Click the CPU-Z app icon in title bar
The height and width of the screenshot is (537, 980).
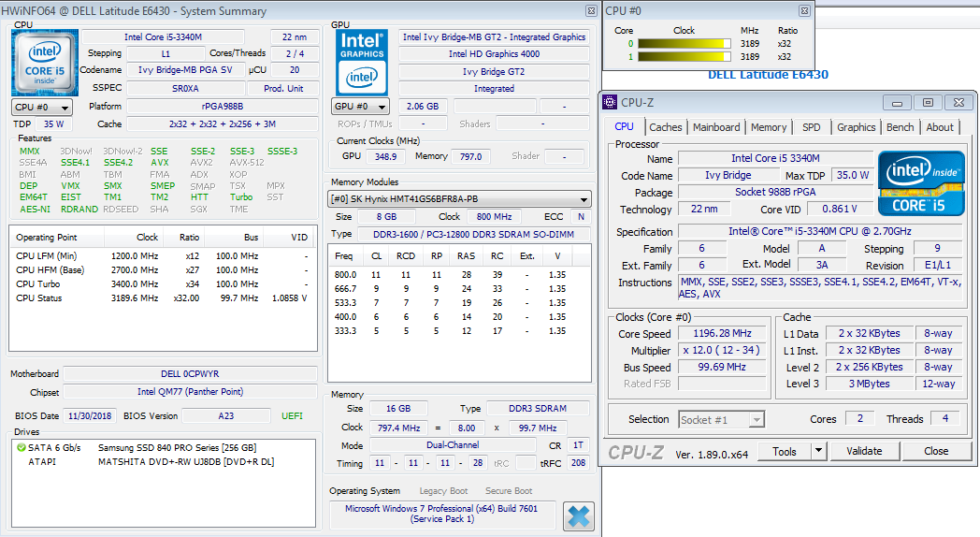coord(610,103)
